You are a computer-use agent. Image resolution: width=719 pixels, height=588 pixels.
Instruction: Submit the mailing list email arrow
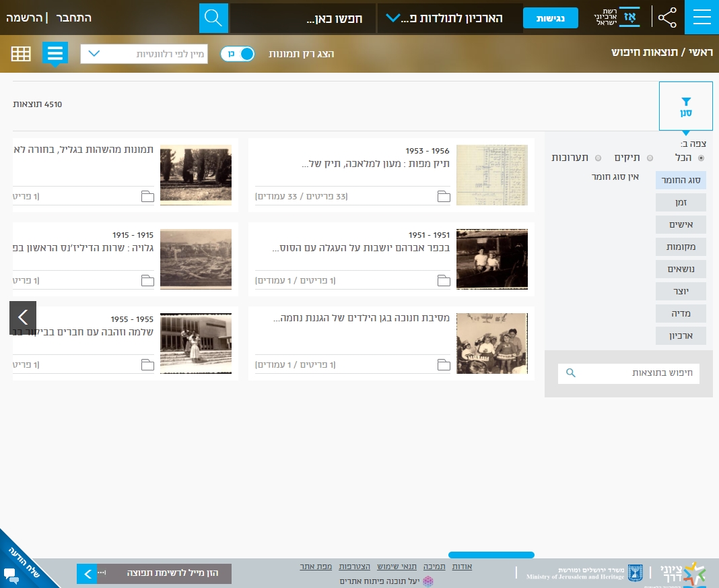[87, 574]
